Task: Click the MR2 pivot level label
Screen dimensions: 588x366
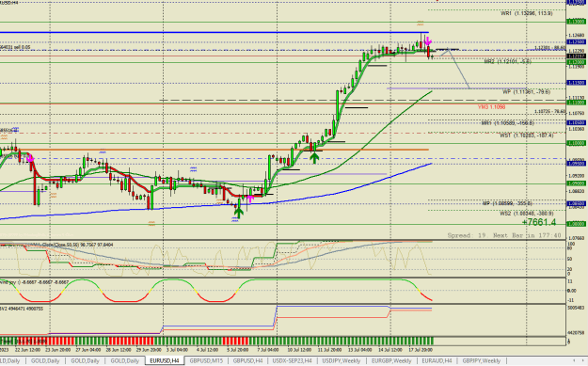Action: (x=507, y=61)
